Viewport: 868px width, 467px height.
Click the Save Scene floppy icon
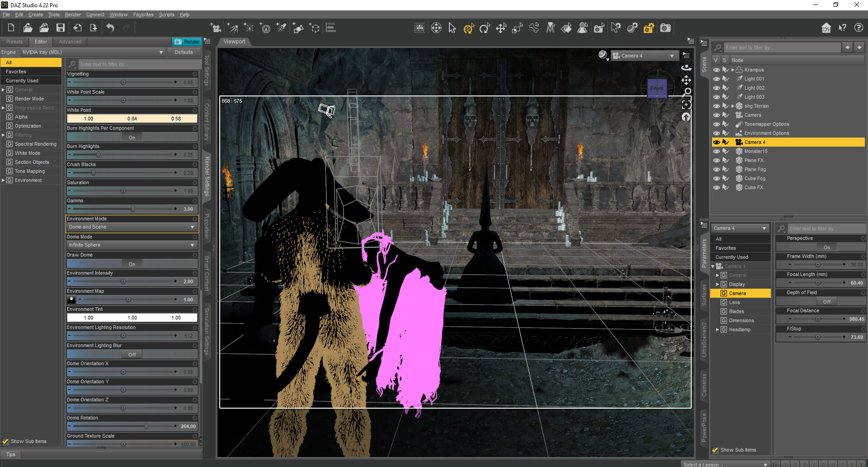tap(61, 28)
